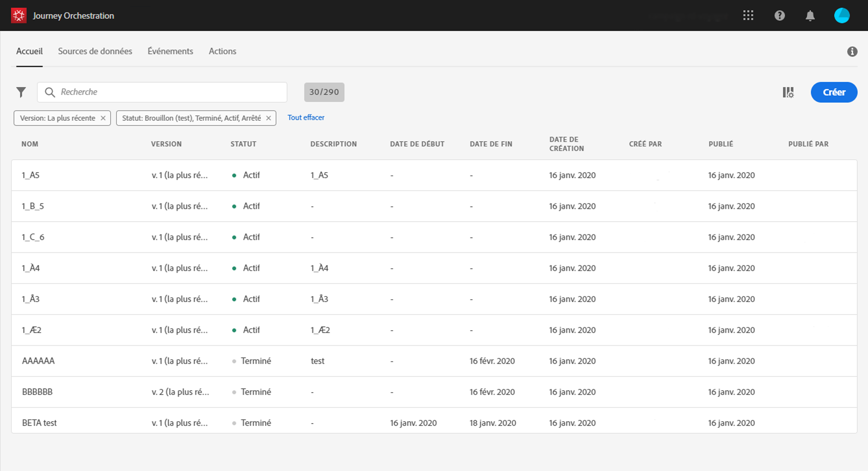The width and height of the screenshot is (868, 471).
Task: Remove the Version: La plus récente filter
Action: 103,118
